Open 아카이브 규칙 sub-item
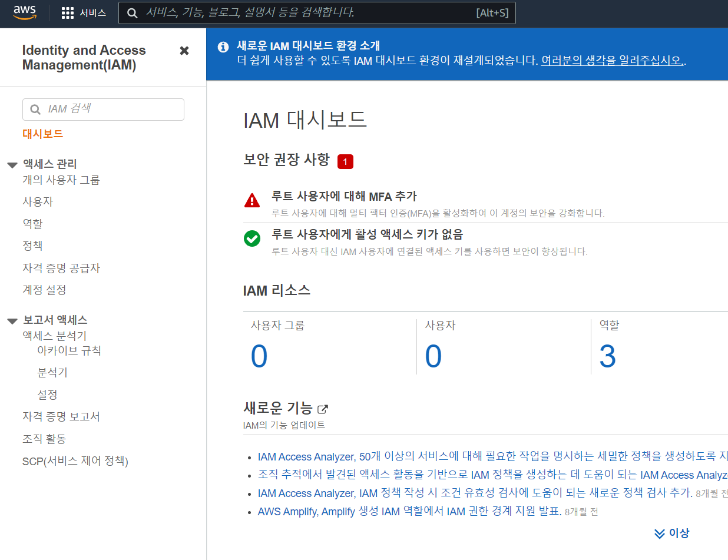The height and width of the screenshot is (560, 728). pyautogui.click(x=69, y=351)
